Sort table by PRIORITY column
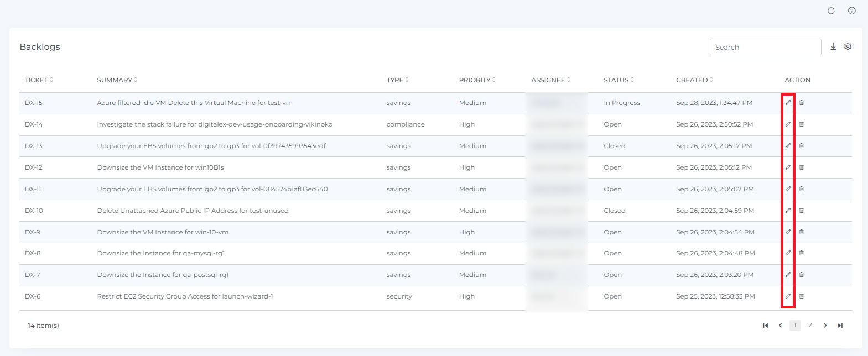 tap(477, 80)
